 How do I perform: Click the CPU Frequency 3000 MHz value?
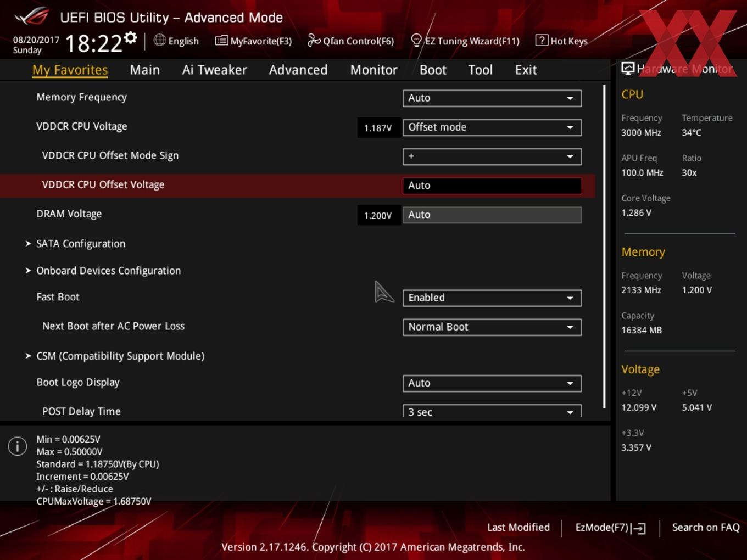[641, 133]
